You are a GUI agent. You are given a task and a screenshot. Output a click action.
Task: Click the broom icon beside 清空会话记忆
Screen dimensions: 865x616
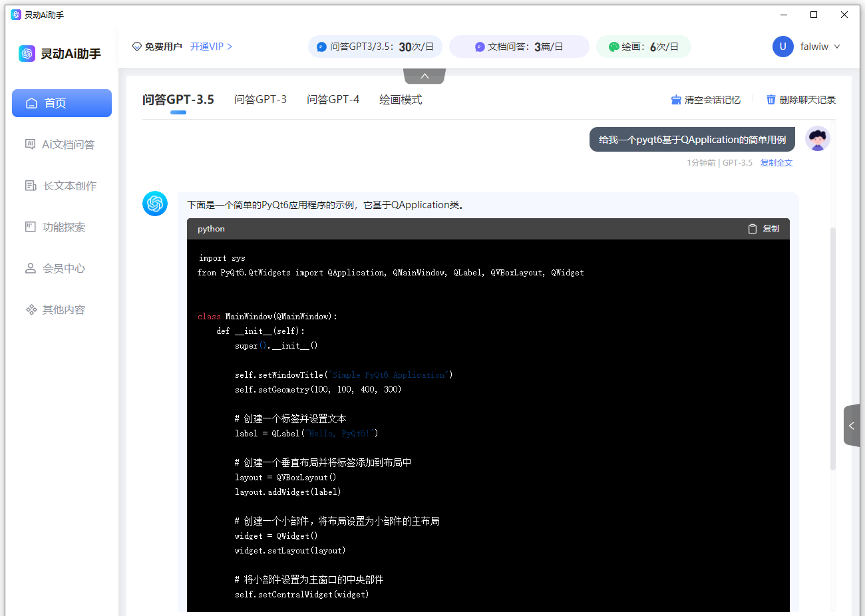click(676, 100)
